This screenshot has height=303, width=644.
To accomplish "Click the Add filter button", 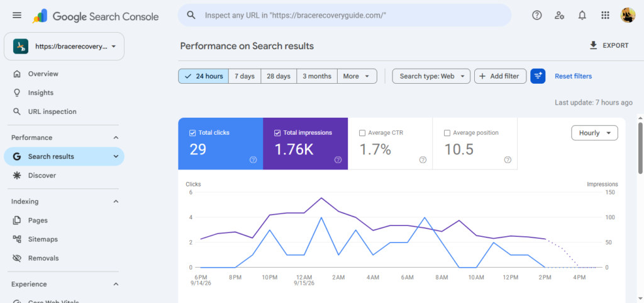I will 500,76.
